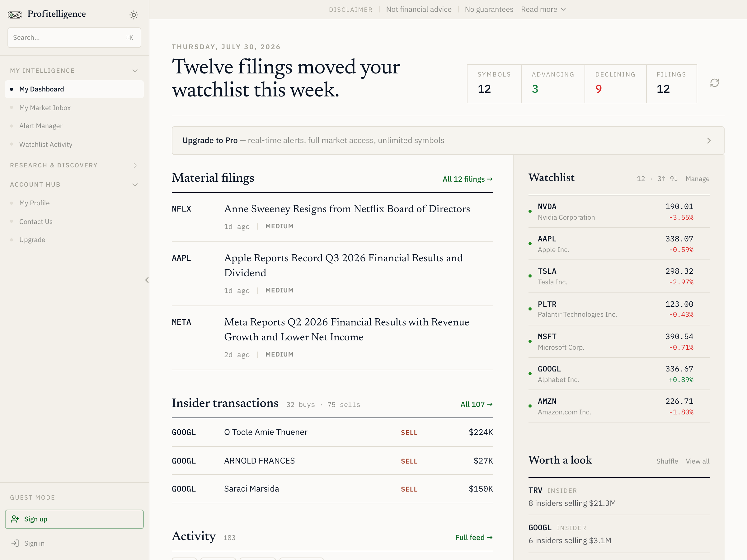Click the Symbols 12 stat box
Image resolution: width=747 pixels, height=560 pixels.
[494, 84]
